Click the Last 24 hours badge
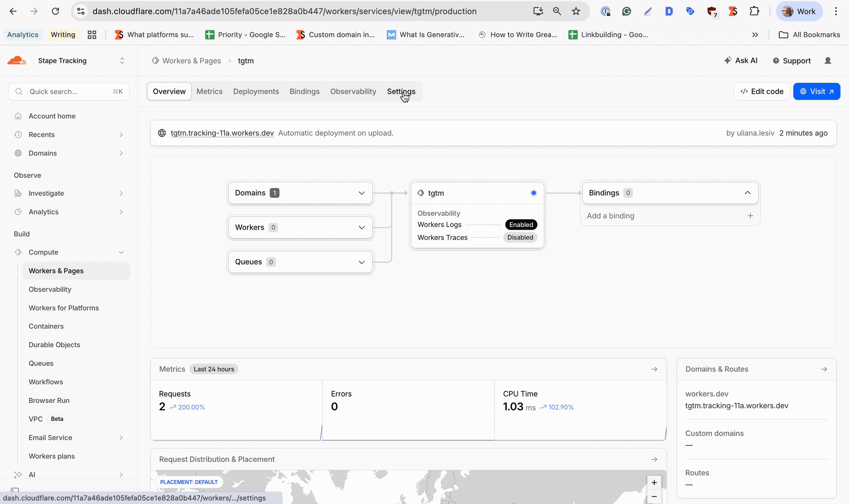 point(214,369)
